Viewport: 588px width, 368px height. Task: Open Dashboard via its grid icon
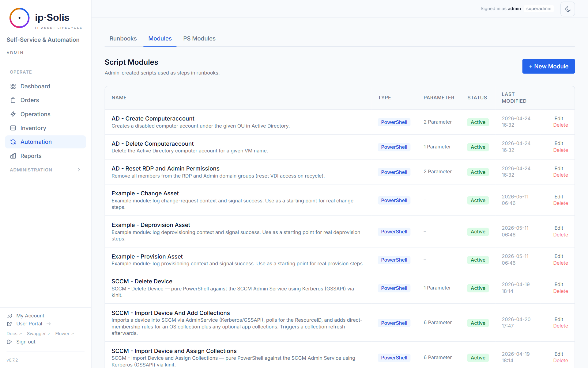coord(13,86)
